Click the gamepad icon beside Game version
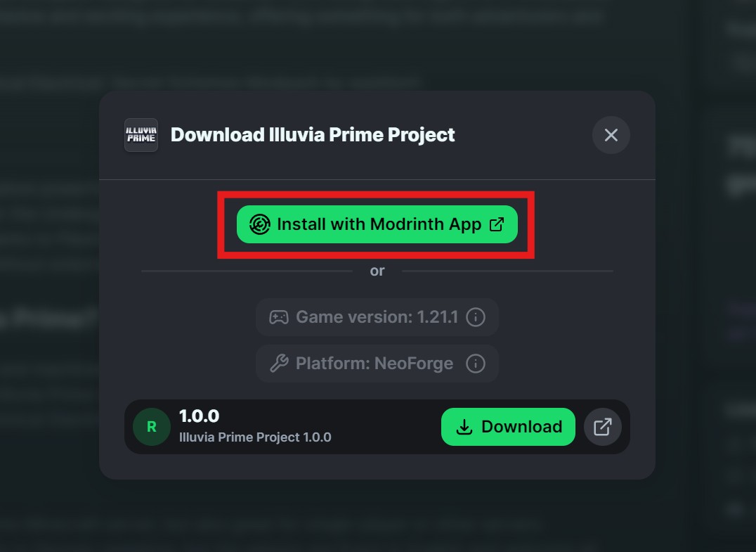The width and height of the screenshot is (756, 552). click(x=279, y=317)
